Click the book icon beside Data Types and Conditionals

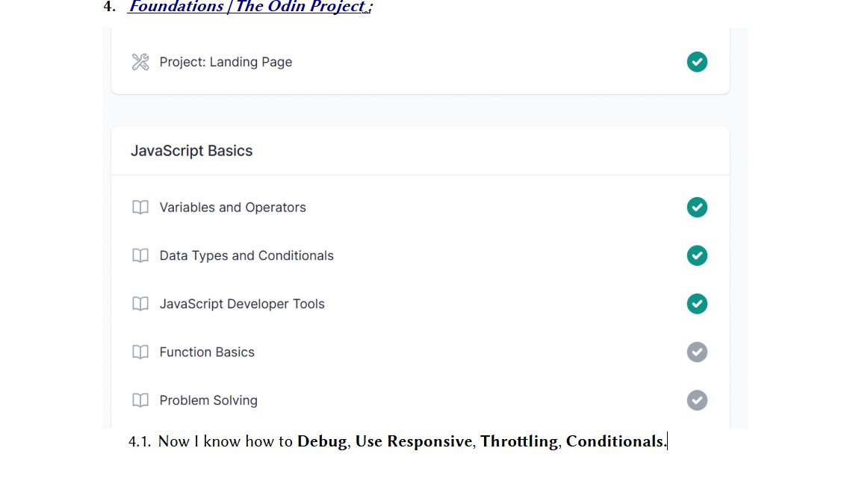pos(140,255)
